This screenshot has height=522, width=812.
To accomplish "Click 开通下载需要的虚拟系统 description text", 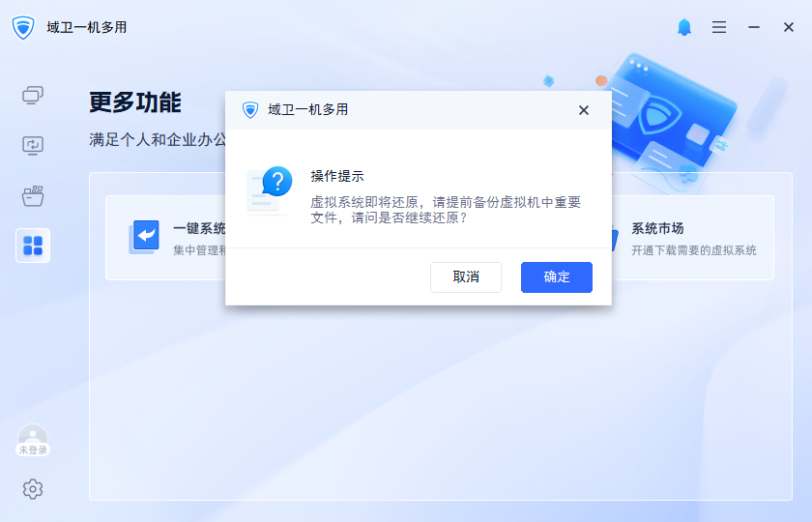I will pyautogui.click(x=693, y=250).
